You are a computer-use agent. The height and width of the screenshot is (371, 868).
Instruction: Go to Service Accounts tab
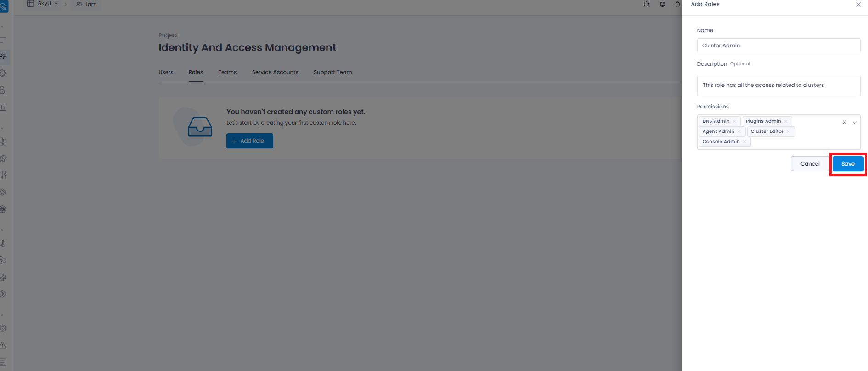coord(275,72)
